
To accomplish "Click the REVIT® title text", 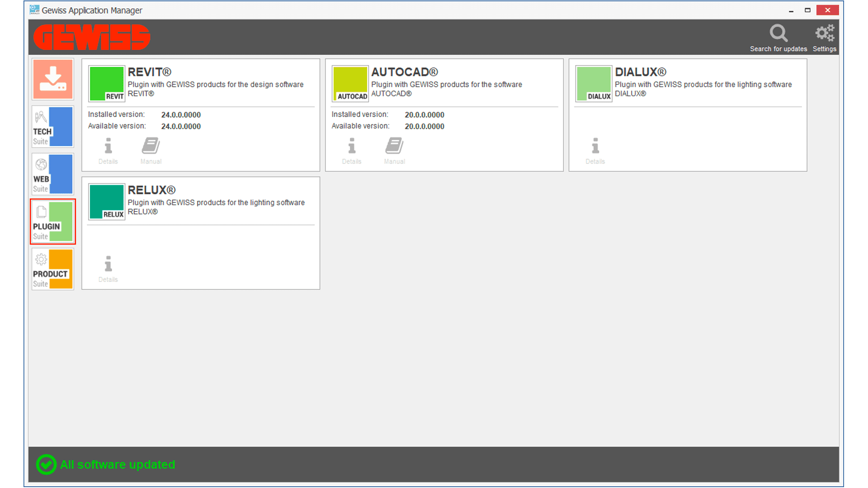I will (150, 72).
